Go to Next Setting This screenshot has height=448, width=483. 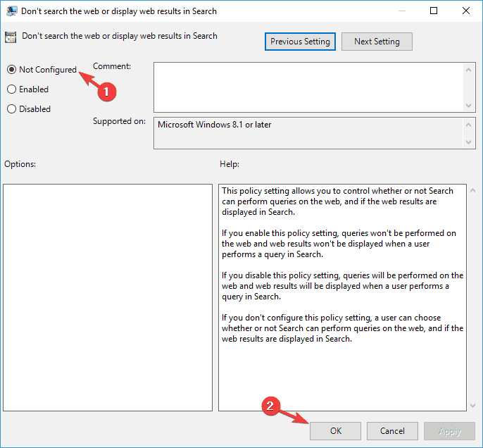click(377, 42)
